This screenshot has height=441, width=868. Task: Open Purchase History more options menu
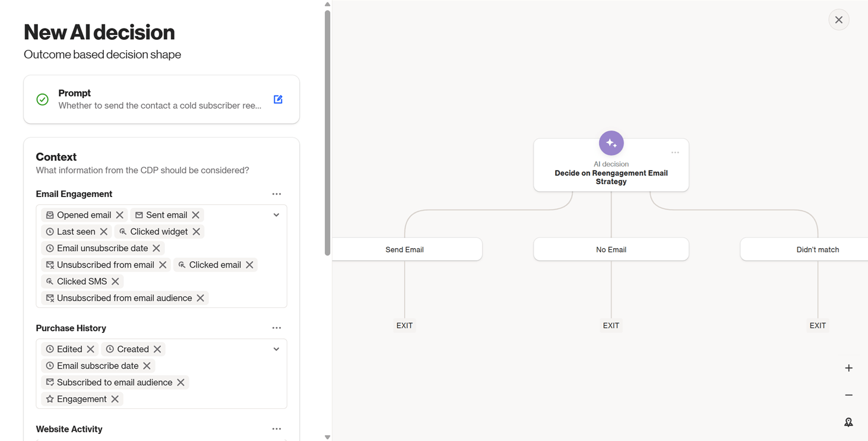(277, 328)
